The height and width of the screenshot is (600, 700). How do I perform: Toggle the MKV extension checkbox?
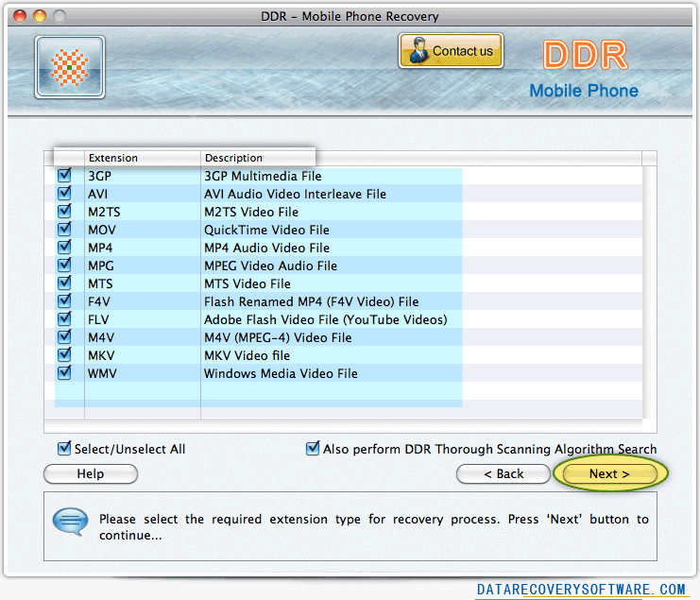64,354
